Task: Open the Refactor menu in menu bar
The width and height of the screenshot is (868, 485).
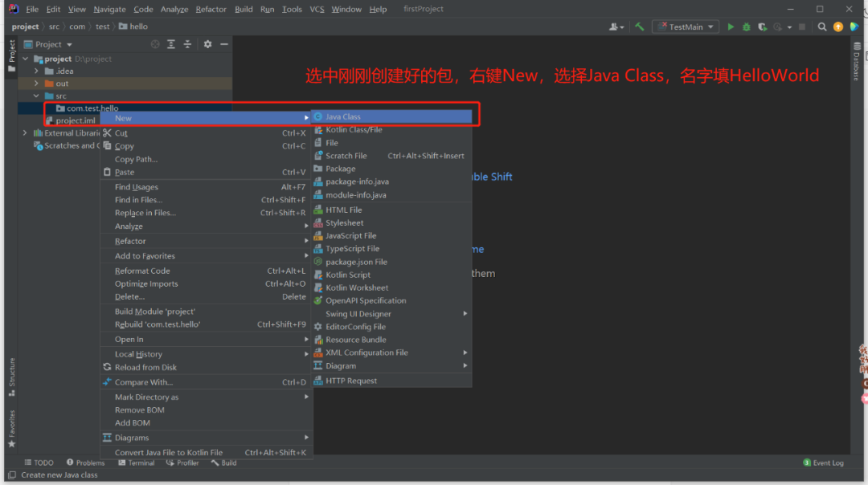Action: tap(211, 10)
